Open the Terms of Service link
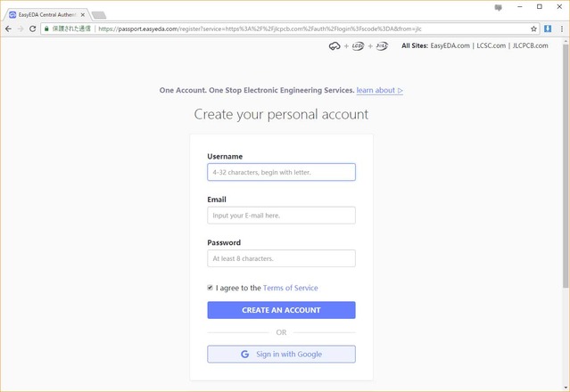The width and height of the screenshot is (570, 392). (291, 288)
